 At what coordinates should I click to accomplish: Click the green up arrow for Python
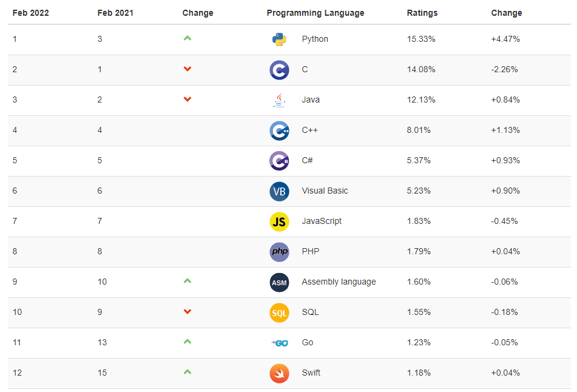[187, 38]
